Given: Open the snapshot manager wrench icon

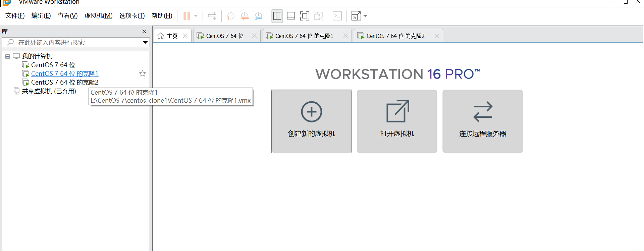Looking at the screenshot, I should point(259,16).
